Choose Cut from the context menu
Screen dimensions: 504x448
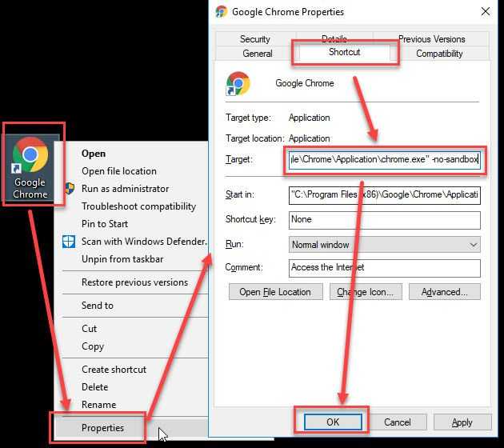tap(132, 329)
